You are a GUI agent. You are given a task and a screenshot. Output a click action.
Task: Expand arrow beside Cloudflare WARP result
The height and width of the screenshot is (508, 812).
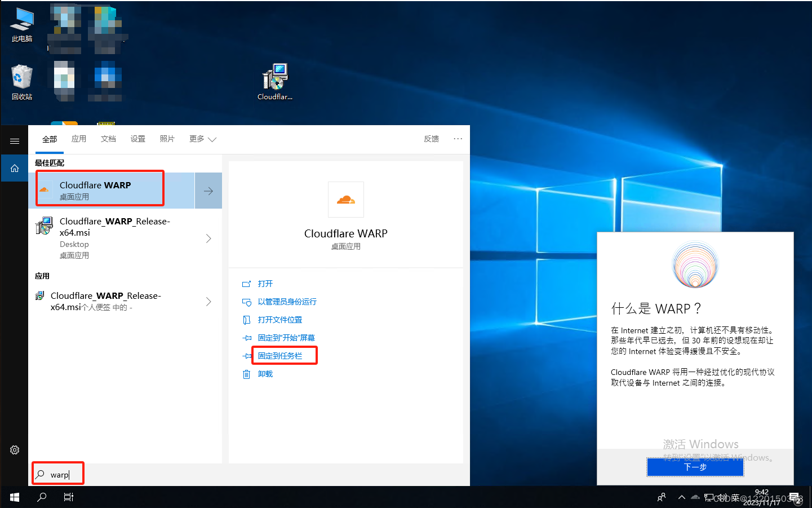208,191
